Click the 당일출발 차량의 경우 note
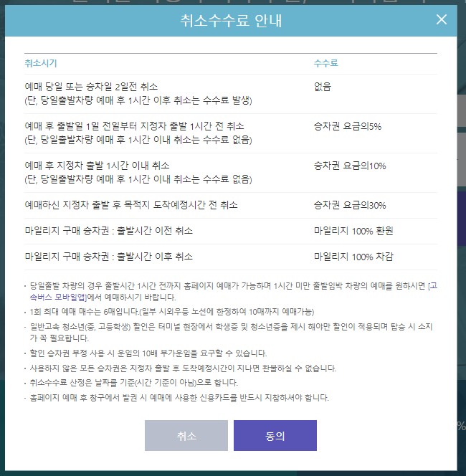 tap(234, 292)
